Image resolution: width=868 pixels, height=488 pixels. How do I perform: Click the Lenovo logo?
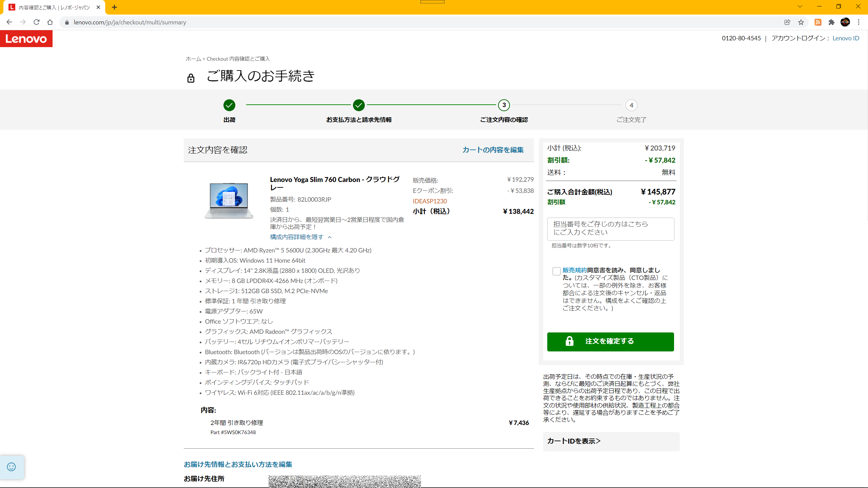(x=26, y=39)
